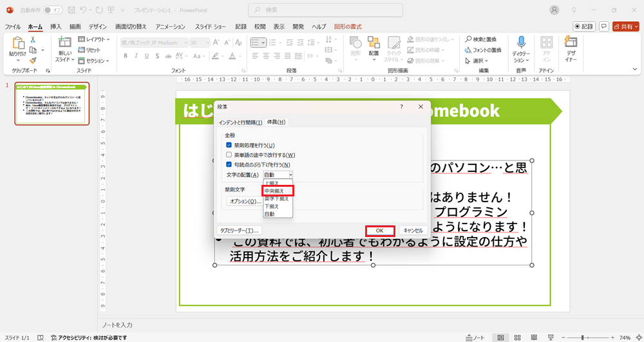The image size is (644, 342).
Task: Click the Undo arrow in title bar
Action: 83,10
